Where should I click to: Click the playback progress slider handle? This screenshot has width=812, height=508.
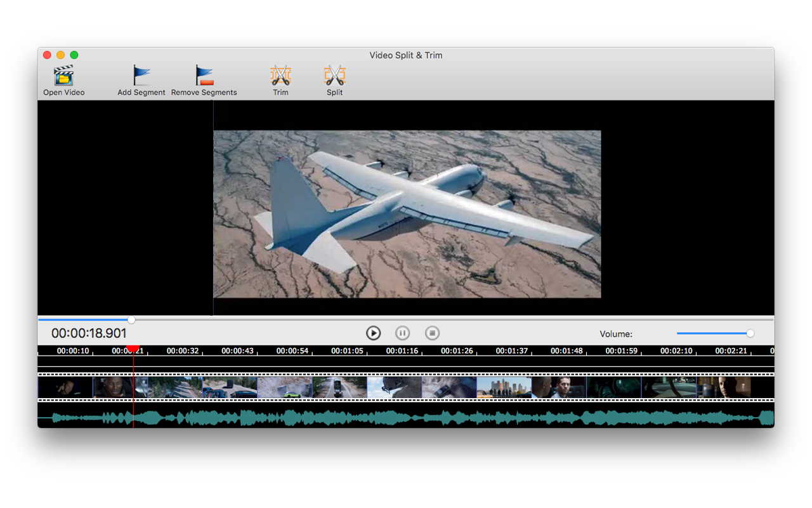click(x=131, y=319)
